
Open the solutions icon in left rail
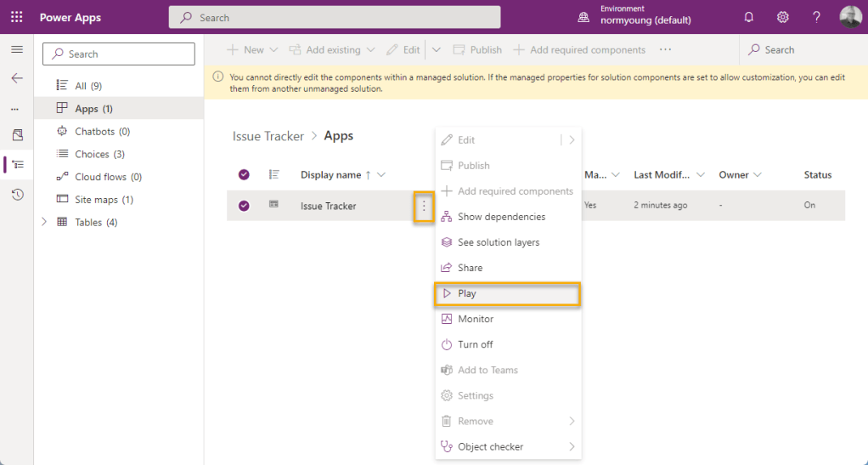17,134
